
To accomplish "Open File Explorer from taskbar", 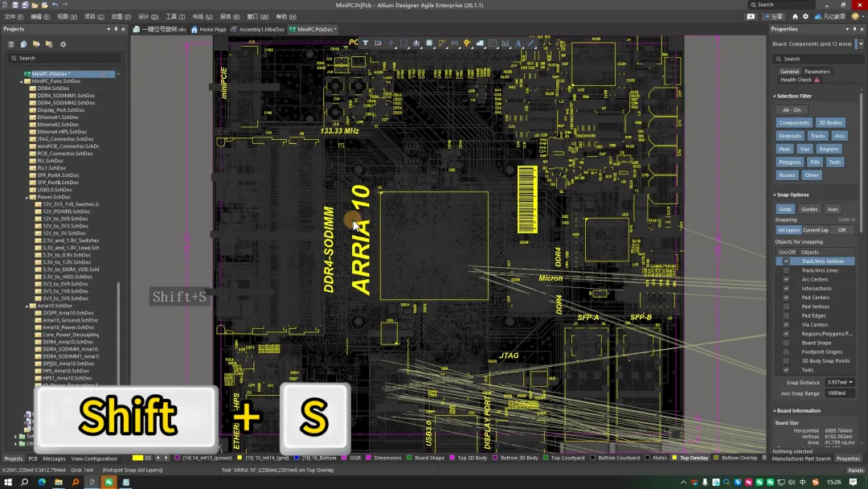I will coord(58,483).
